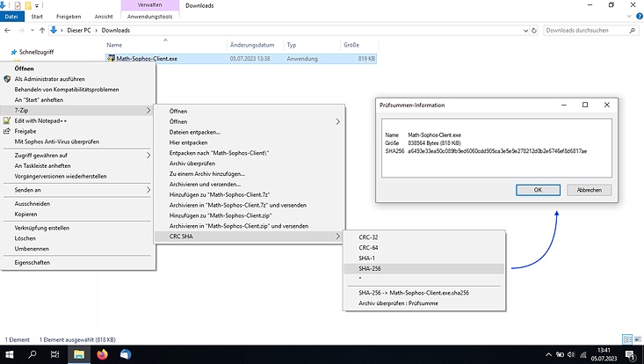Sort by Änderungsdatum column header
Viewport: 644px width, 364px height.
click(255, 45)
